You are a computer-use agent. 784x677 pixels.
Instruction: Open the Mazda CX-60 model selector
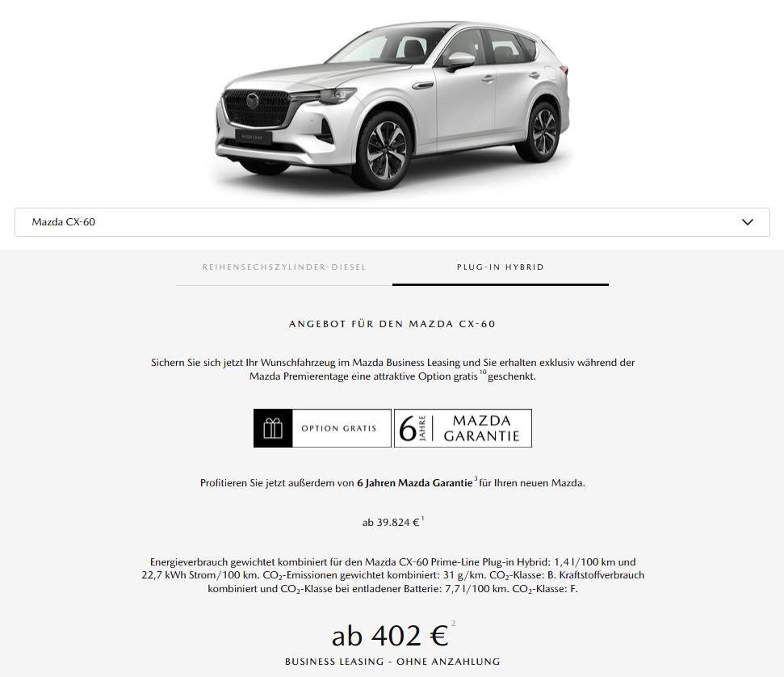click(392, 222)
